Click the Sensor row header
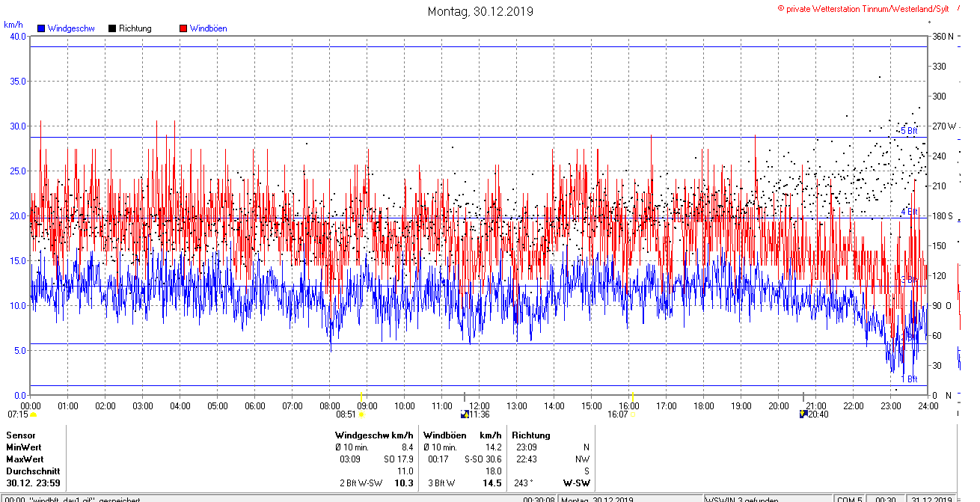 (20, 435)
